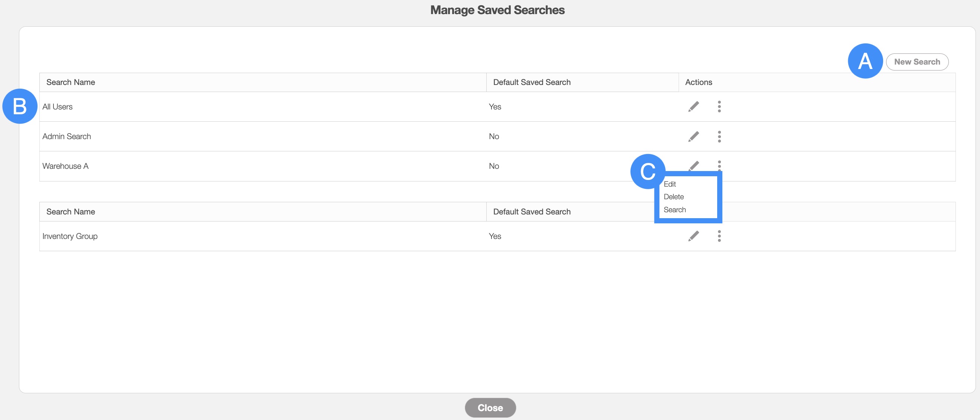980x420 pixels.
Task: Open the three-dot menu for Inventory Group
Action: [x=719, y=236]
